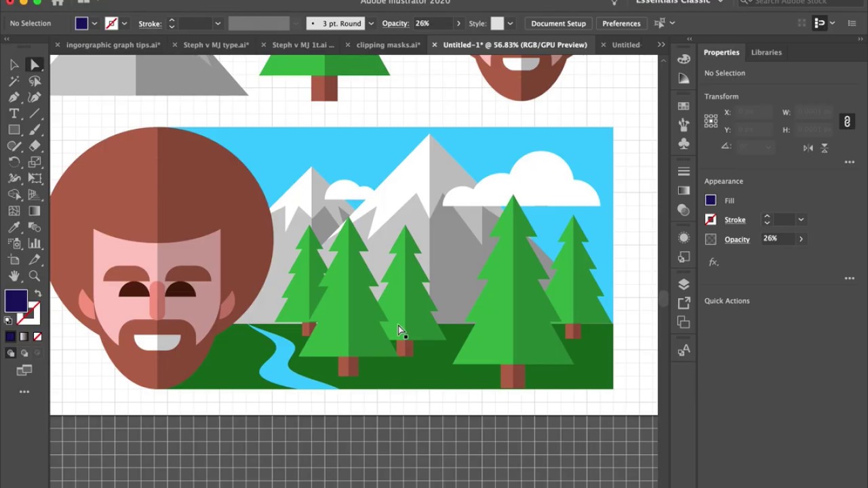Open the Properties panel tab
Viewport: 868px width, 488px height.
(x=722, y=52)
